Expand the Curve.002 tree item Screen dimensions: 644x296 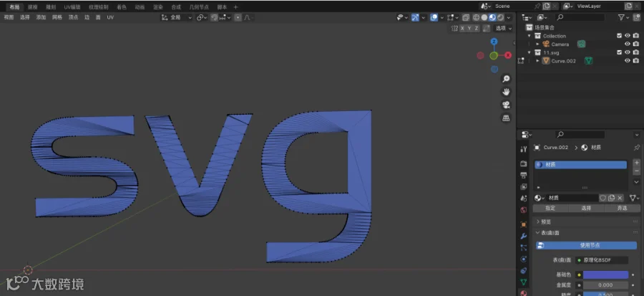click(x=537, y=61)
